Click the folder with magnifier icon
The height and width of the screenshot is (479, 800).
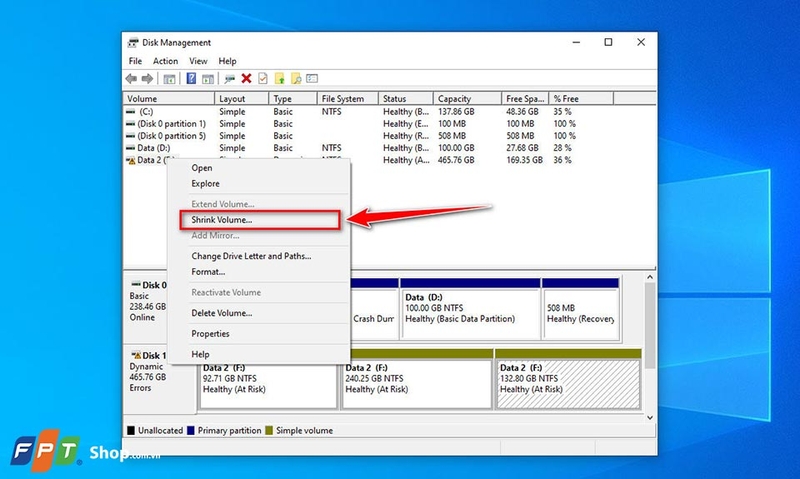point(296,79)
